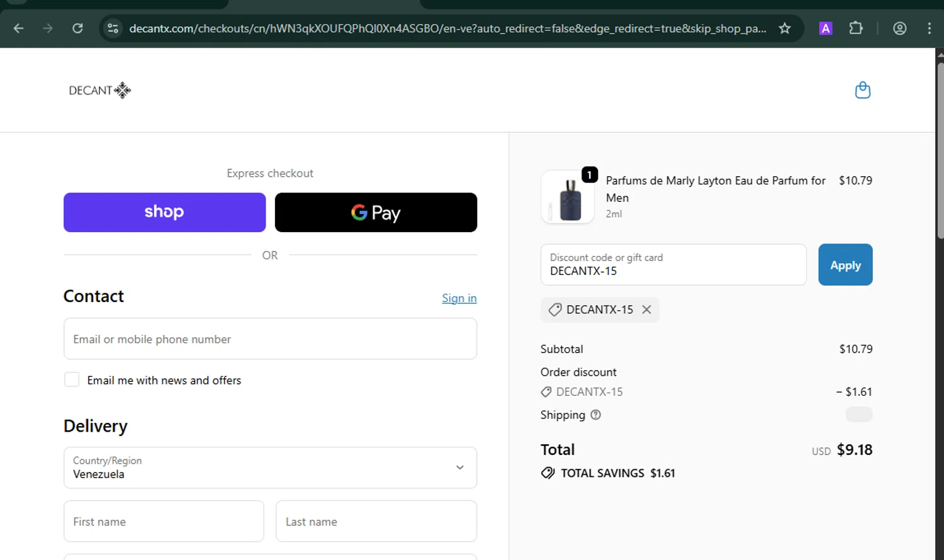Bookmark this page with the star icon
This screenshot has width=944, height=560.
click(x=785, y=28)
